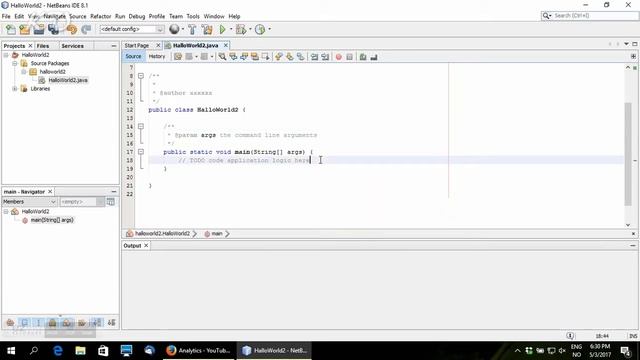This screenshot has width=640, height=360.
Task: Click the Debug Project toolbar icon
Action: [x=241, y=29]
